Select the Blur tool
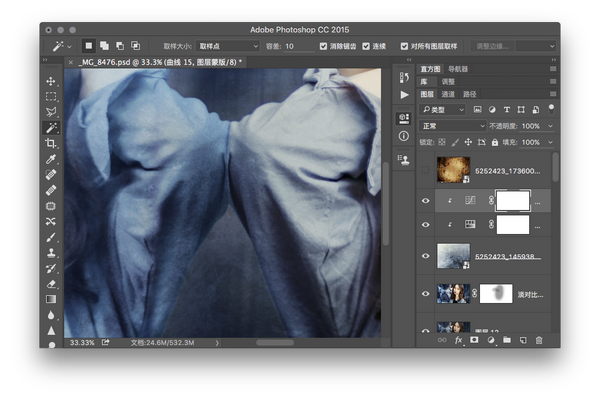600x402 pixels. 51,315
